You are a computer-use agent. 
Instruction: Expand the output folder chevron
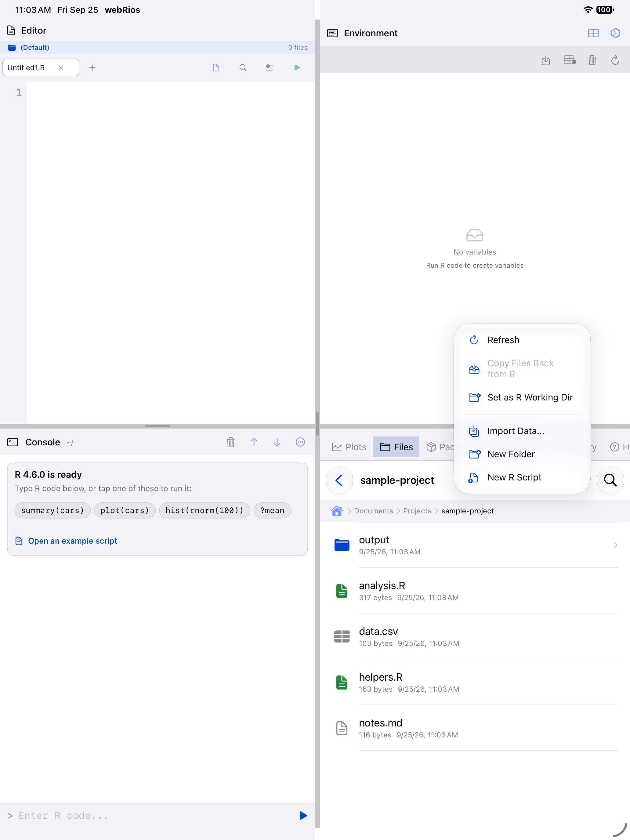coord(615,545)
